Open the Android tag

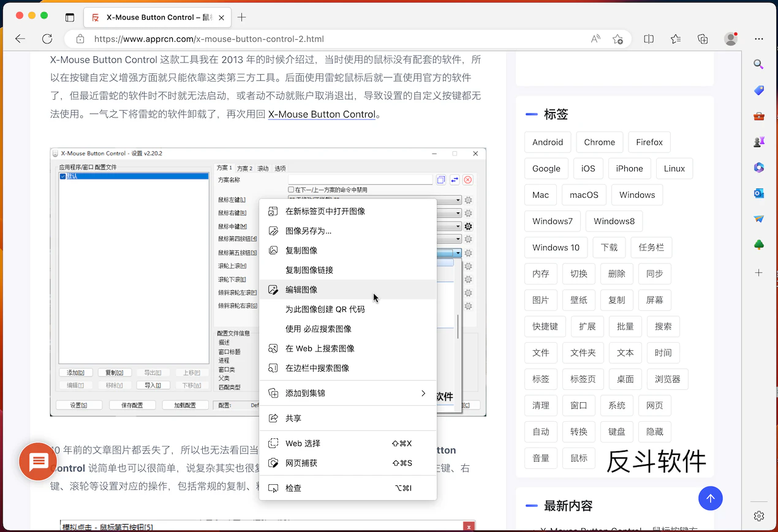coord(548,142)
